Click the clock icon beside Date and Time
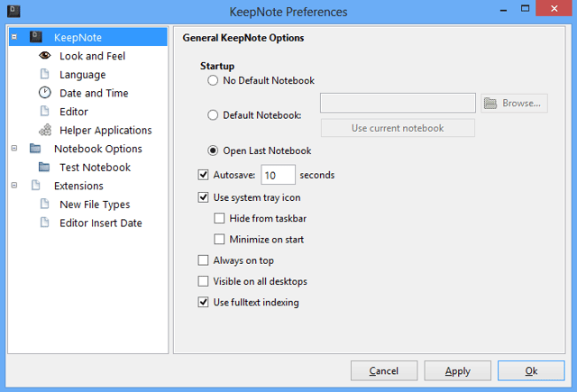577x392 pixels. tap(45, 93)
